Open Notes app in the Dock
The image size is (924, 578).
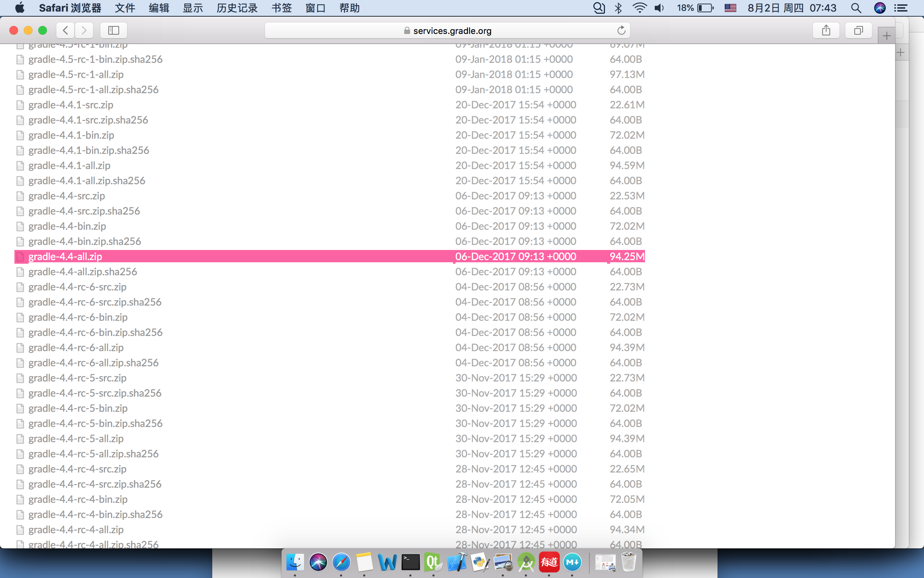pos(364,562)
